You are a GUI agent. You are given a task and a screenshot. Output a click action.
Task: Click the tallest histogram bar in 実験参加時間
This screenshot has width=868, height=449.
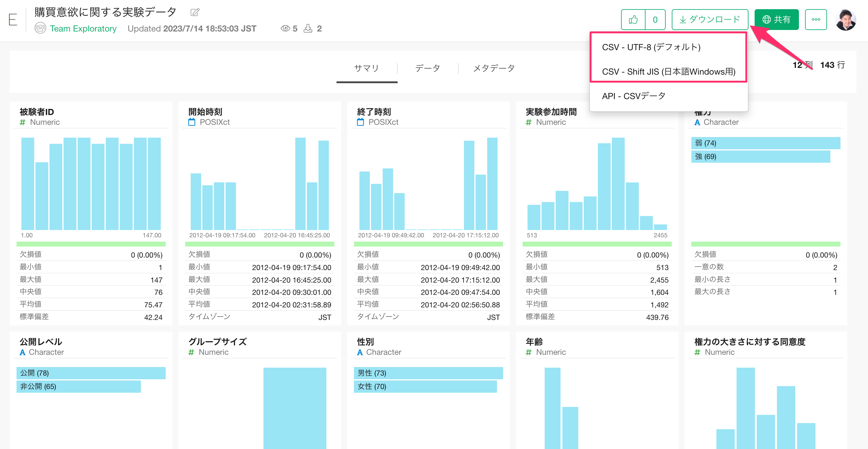(618, 184)
